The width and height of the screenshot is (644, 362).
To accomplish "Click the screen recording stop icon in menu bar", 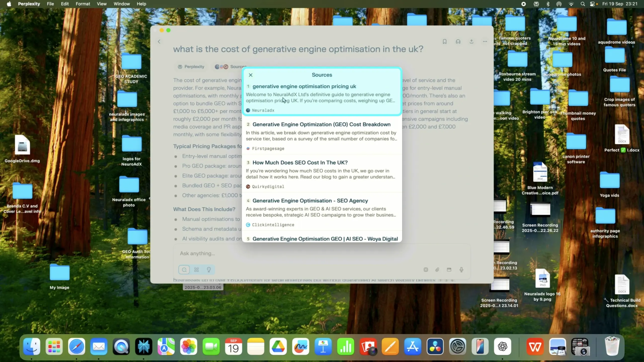I will pos(524,4).
